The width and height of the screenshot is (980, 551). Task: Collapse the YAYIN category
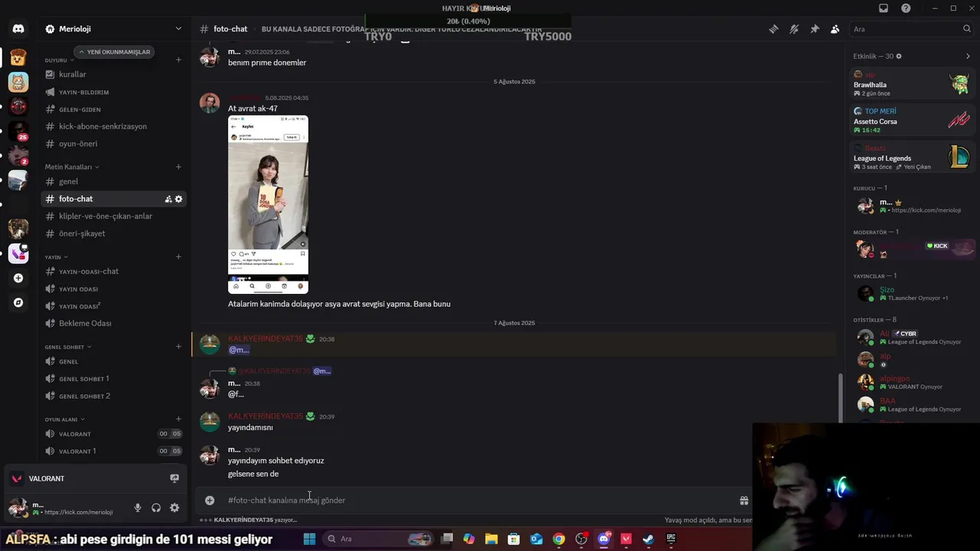56,257
